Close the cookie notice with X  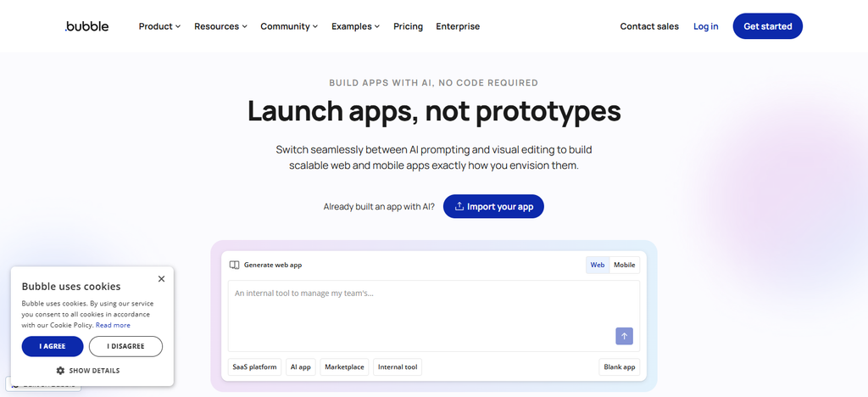pos(161,279)
